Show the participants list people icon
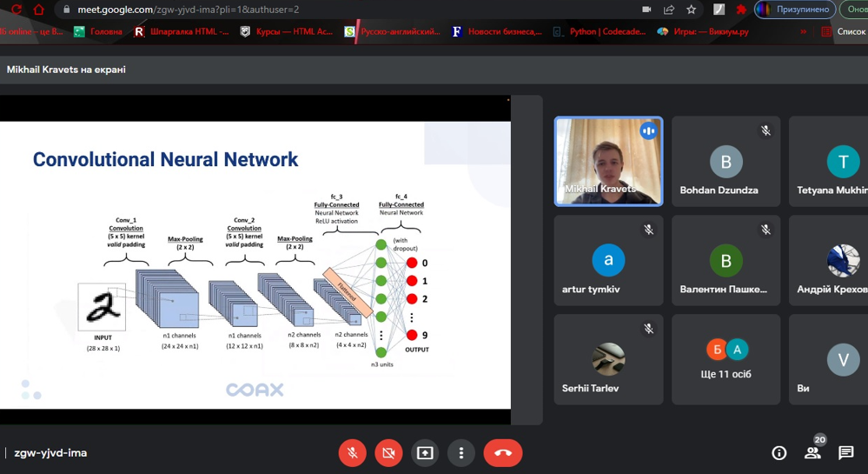 812,453
